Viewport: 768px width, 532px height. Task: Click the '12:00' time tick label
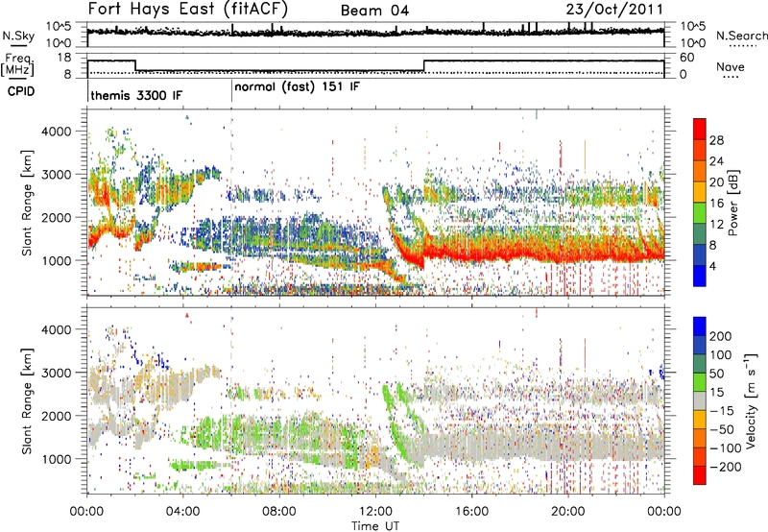pos(375,512)
